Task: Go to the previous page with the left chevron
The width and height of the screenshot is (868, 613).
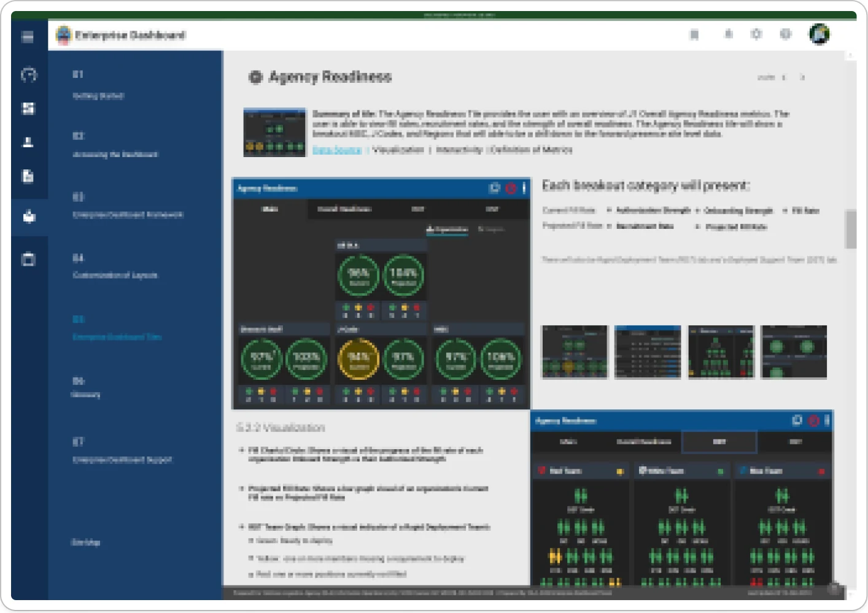Action: 784,77
